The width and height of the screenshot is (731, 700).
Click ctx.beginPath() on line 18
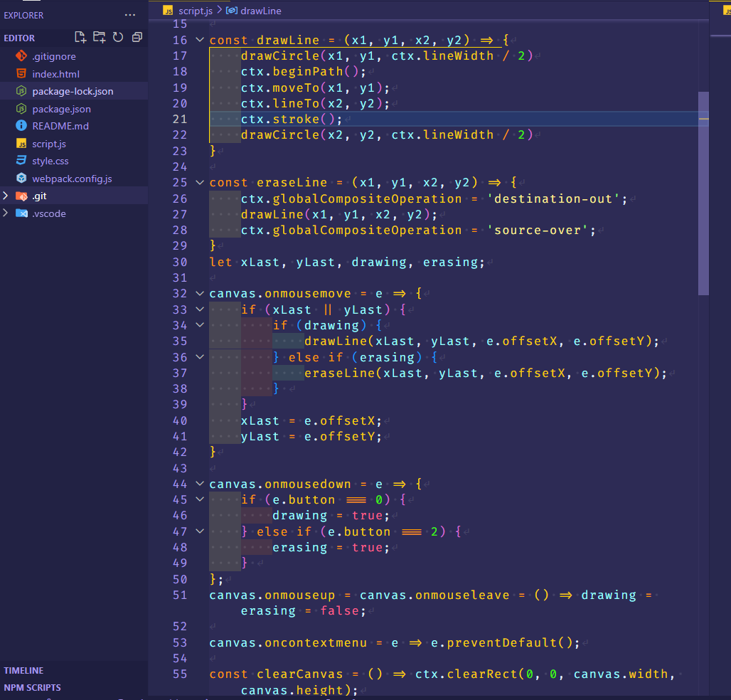click(x=303, y=71)
